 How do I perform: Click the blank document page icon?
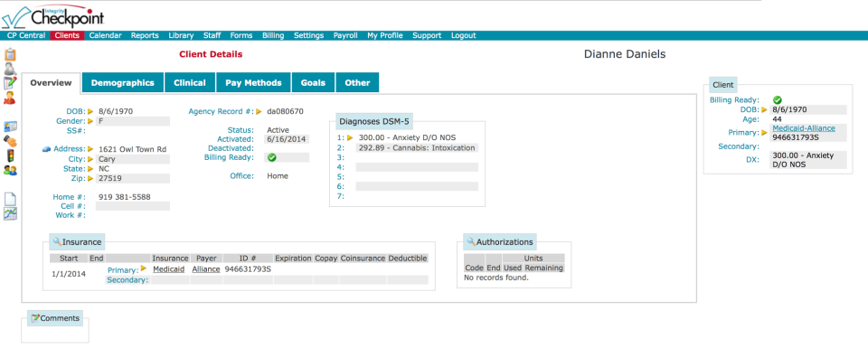click(x=10, y=199)
